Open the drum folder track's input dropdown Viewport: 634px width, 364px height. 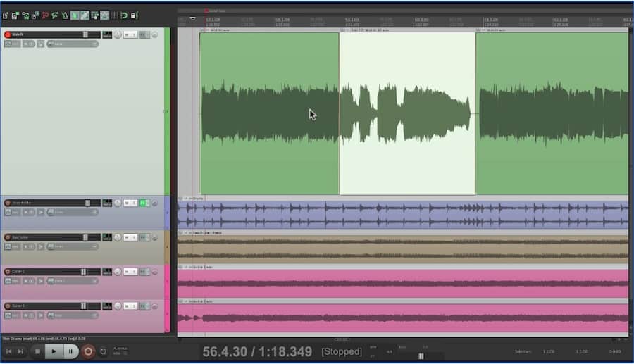[73, 212]
